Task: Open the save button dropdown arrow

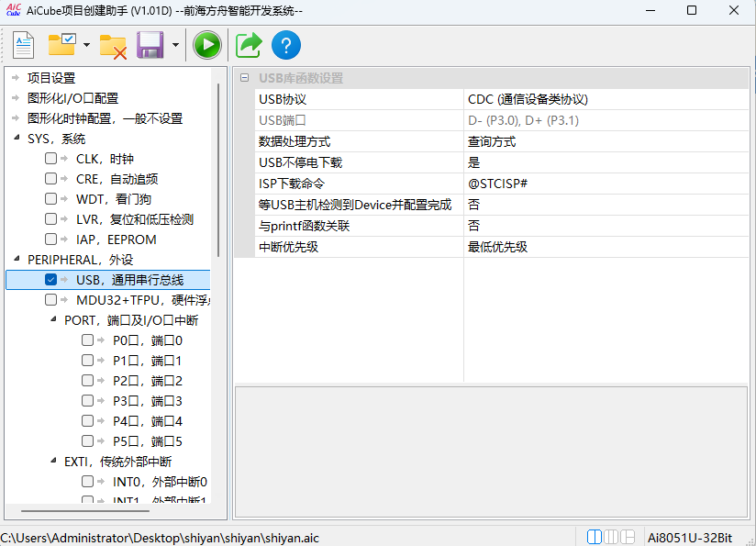Action: pyautogui.click(x=173, y=44)
